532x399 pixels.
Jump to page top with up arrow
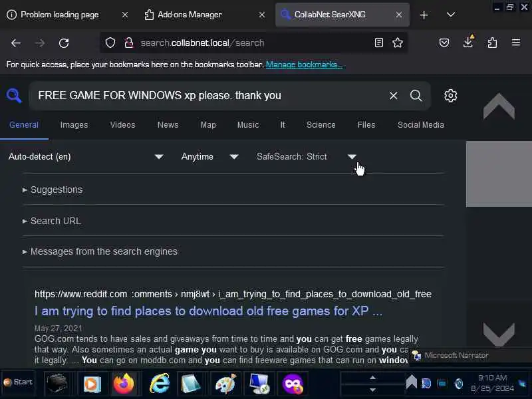click(x=499, y=106)
